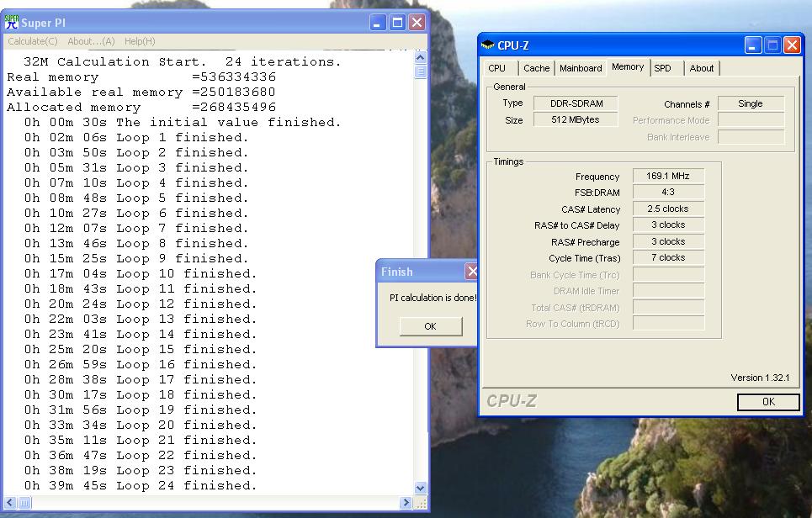Click the CPU-Z title bar chip icon
812x518 pixels.
(x=487, y=45)
